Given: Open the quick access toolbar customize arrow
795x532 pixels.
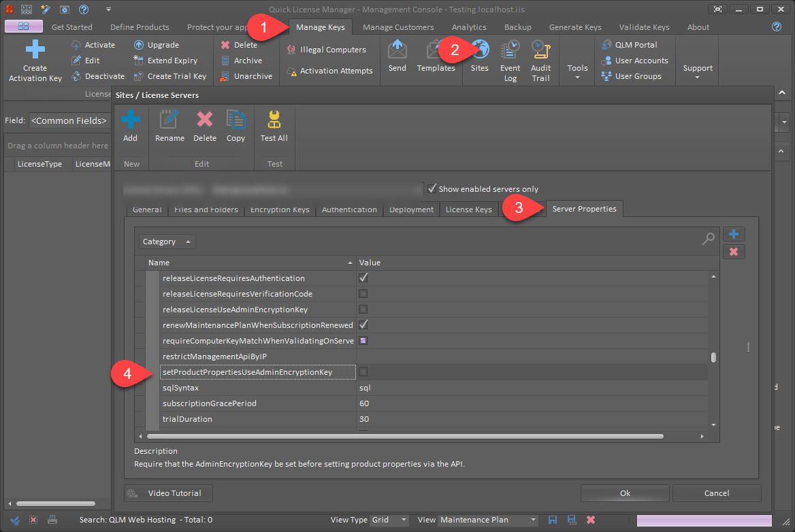Looking at the screenshot, I should pyautogui.click(x=108, y=9).
